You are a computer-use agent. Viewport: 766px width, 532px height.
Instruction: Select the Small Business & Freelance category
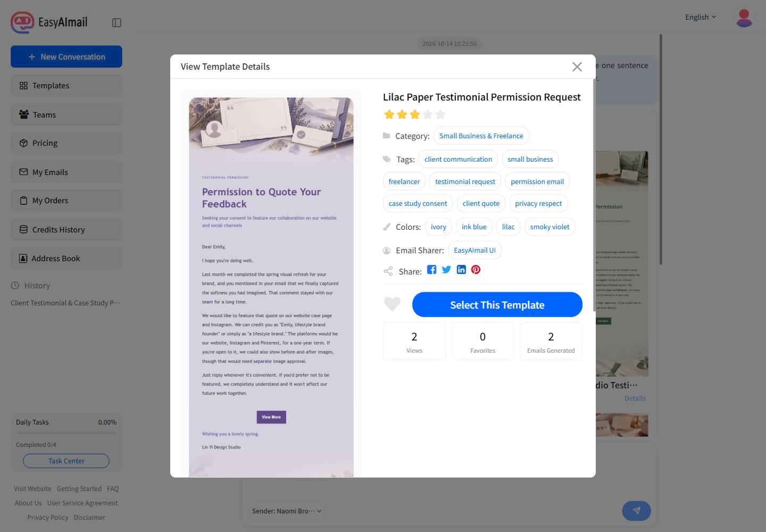(481, 136)
